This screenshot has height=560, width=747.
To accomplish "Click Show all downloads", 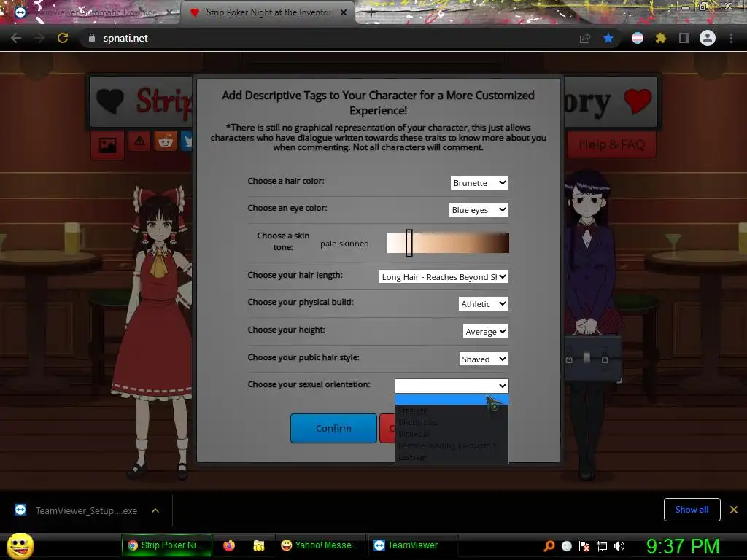I will click(692, 510).
